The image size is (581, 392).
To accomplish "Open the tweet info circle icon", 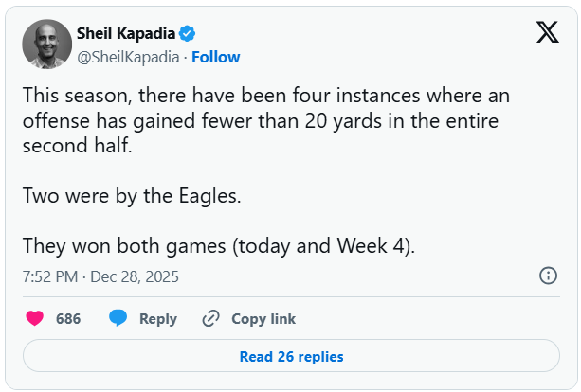I will (x=548, y=276).
